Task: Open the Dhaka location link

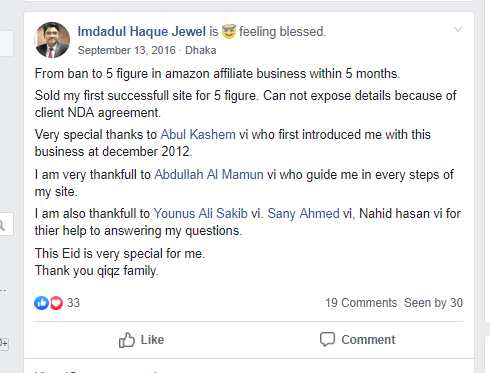Action: (201, 50)
